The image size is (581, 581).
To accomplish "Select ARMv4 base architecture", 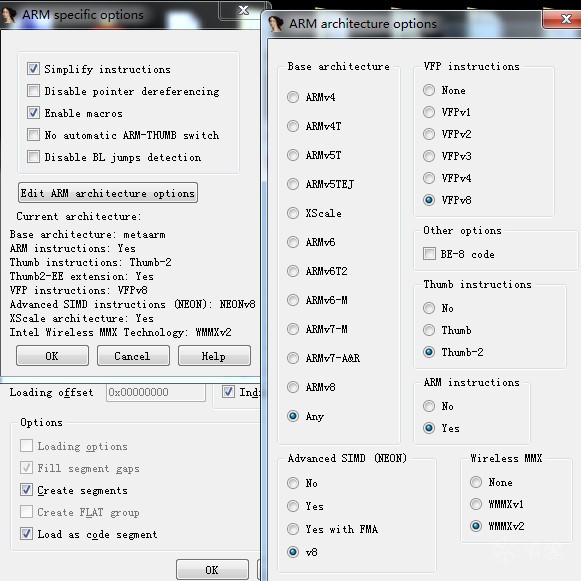I will pyautogui.click(x=293, y=97).
